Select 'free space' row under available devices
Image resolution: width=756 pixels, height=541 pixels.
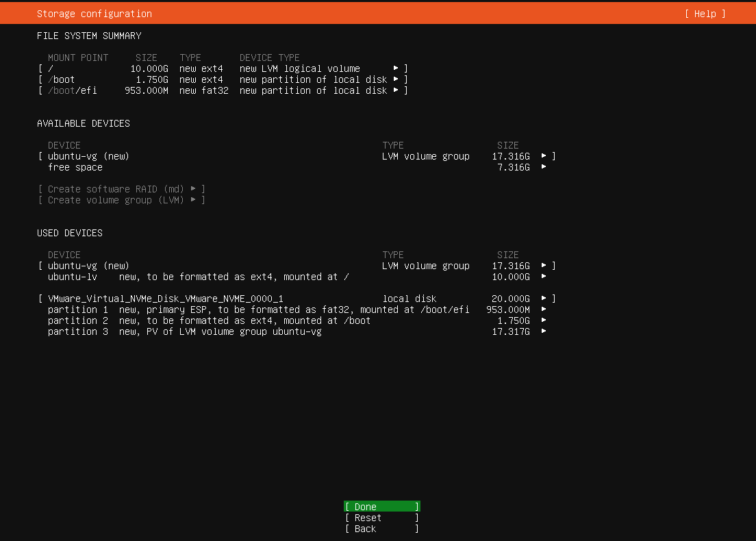297,167
